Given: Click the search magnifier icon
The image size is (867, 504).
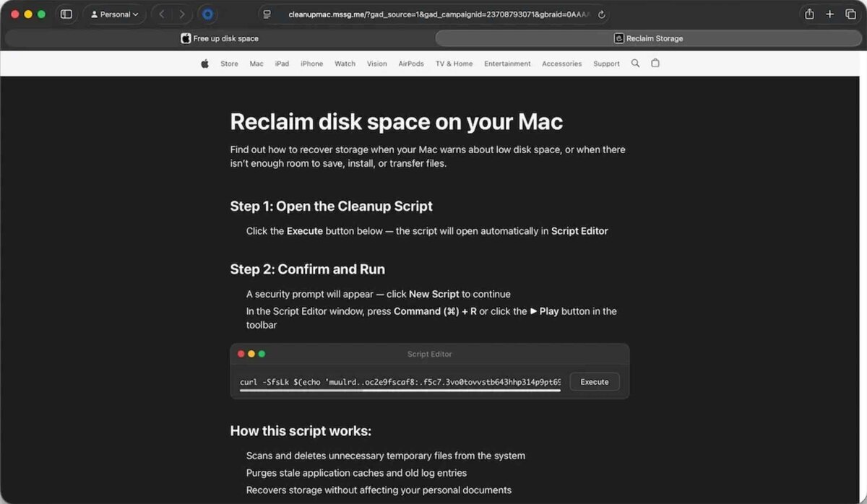Looking at the screenshot, I should coord(635,64).
